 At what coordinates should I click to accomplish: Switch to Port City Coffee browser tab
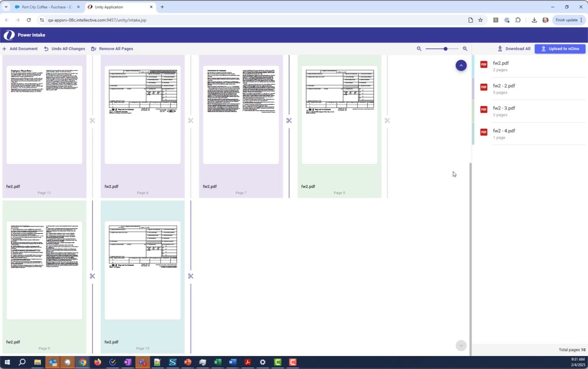coord(47,7)
